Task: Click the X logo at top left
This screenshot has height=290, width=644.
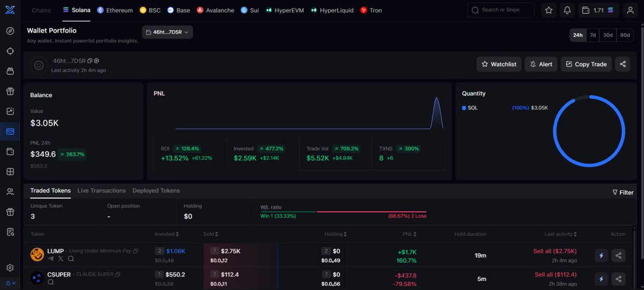Action: click(x=10, y=10)
